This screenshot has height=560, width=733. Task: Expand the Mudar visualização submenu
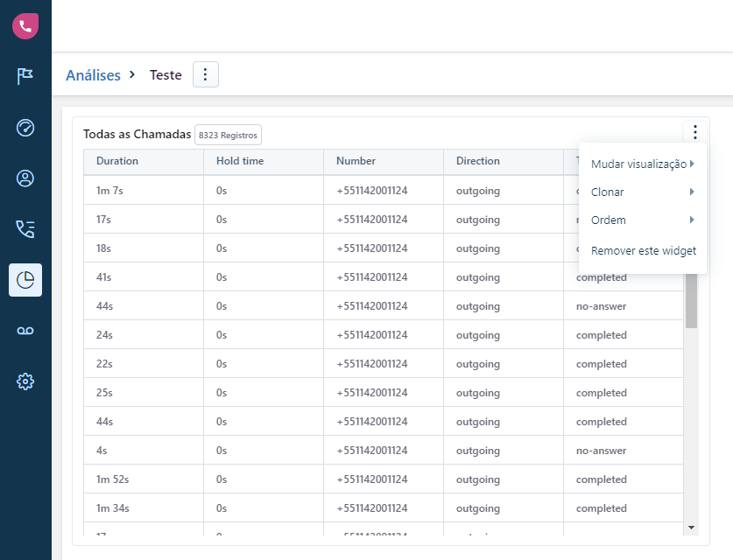tap(642, 164)
